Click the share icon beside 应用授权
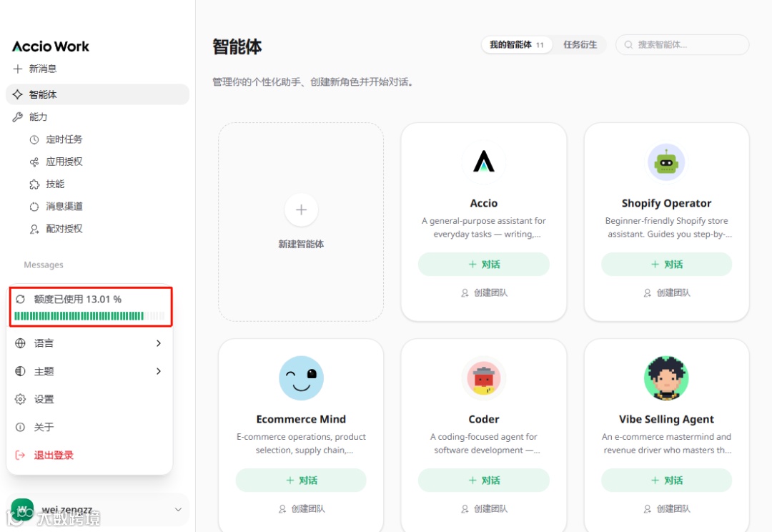This screenshot has height=532, width=772. pyautogui.click(x=34, y=162)
